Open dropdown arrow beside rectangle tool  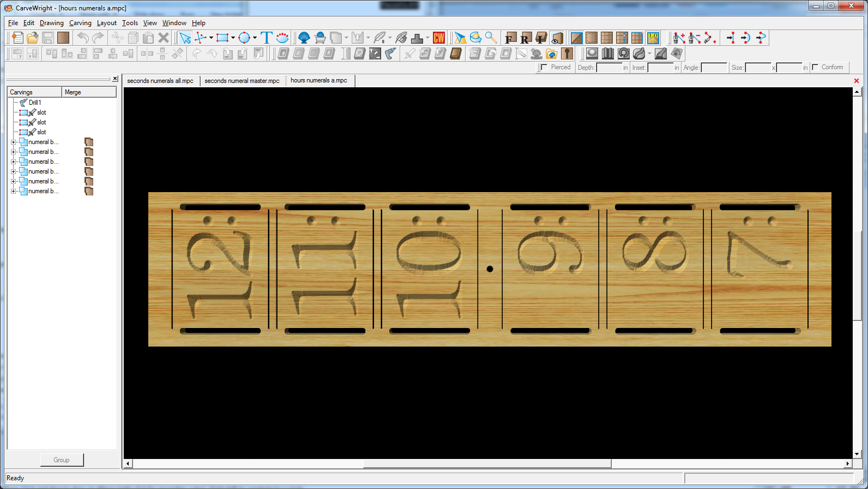[x=233, y=38]
